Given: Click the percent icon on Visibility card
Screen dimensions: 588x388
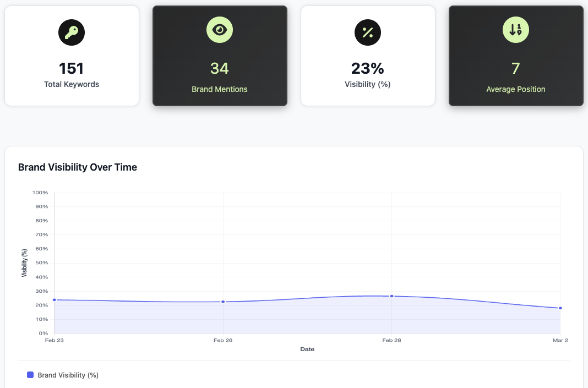Looking at the screenshot, I should [x=368, y=32].
